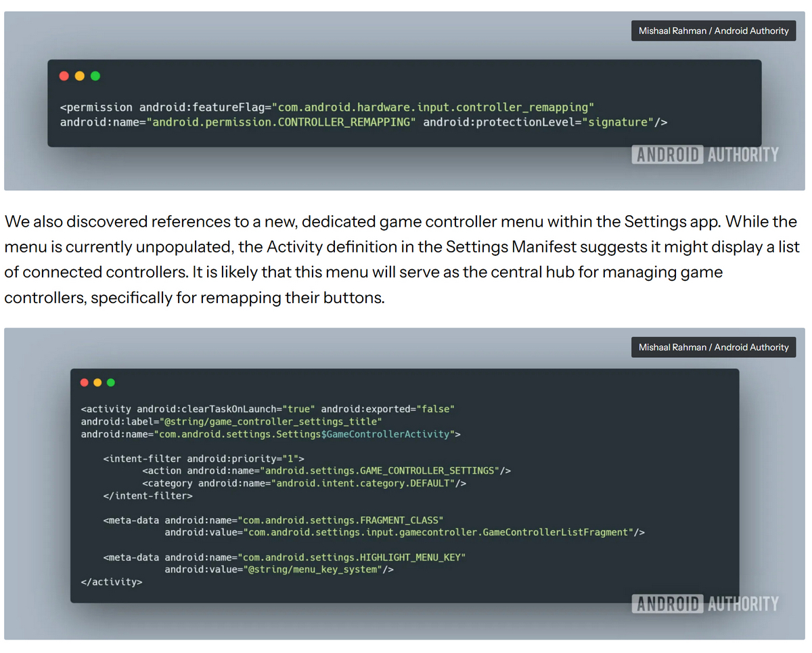Image resolution: width=812 pixels, height=653 pixels.
Task: Click the Mishaal Rahman credit on the bottom image
Action: [713, 347]
